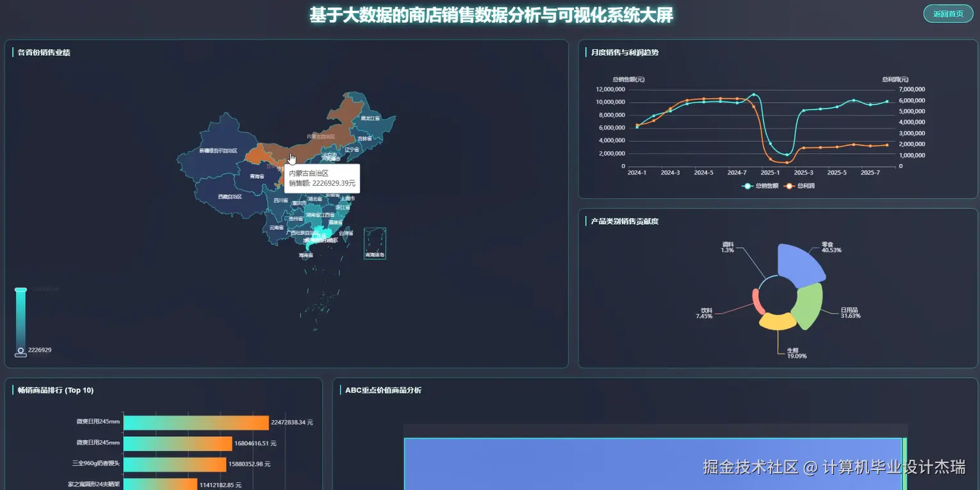This screenshot has height=490, width=980.
Task: Select 吉林省 on the map
Action: tap(364, 138)
